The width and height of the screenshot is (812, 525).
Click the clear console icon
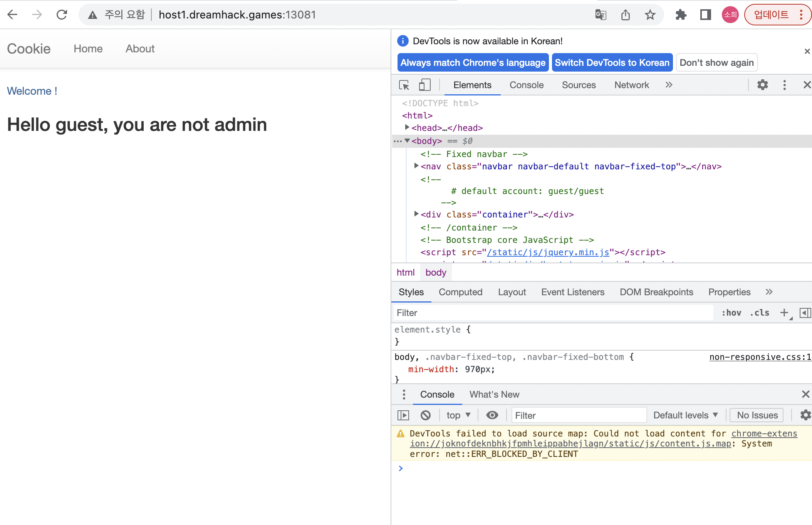pos(425,415)
